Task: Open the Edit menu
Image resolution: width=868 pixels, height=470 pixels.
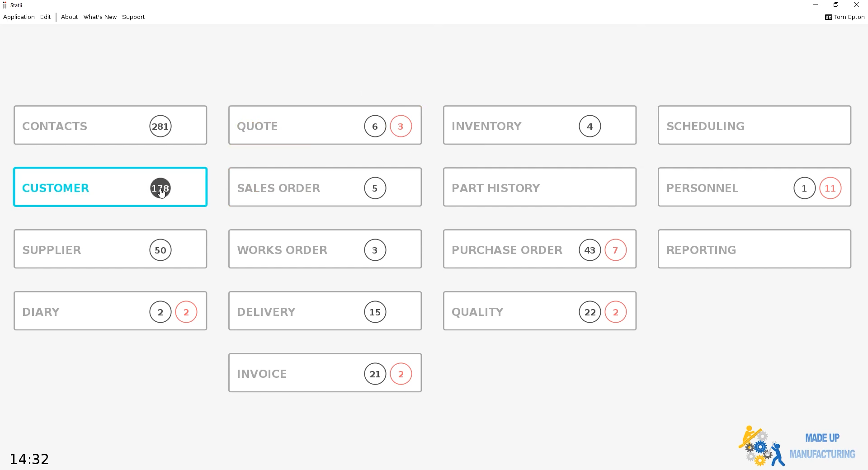Action: (45, 17)
